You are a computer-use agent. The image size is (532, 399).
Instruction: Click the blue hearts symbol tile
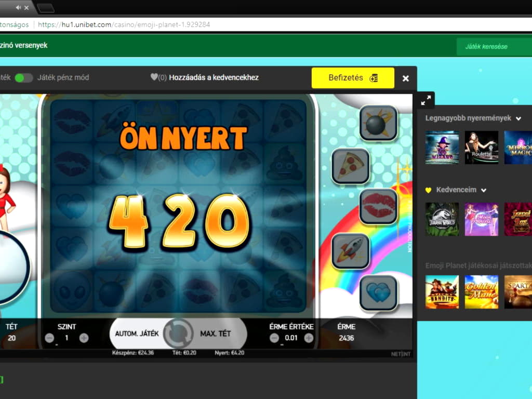tap(378, 292)
